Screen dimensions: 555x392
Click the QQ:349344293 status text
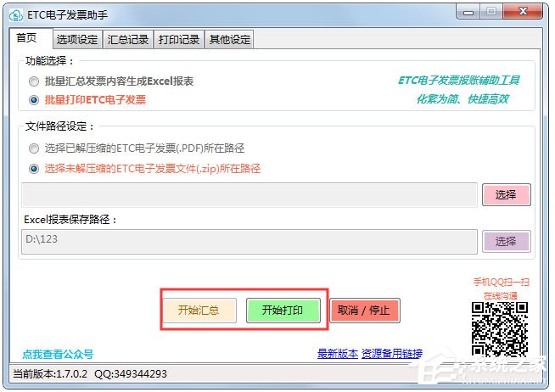tap(131, 374)
